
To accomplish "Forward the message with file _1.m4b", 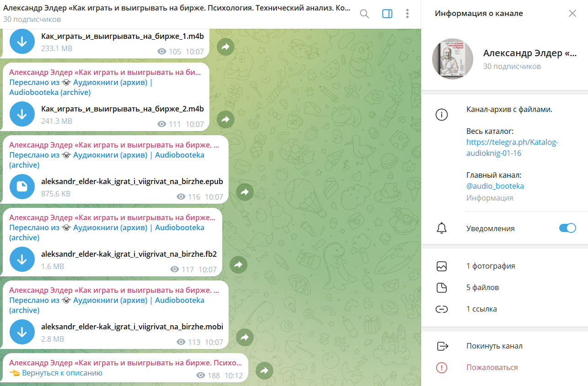I will click(225, 47).
